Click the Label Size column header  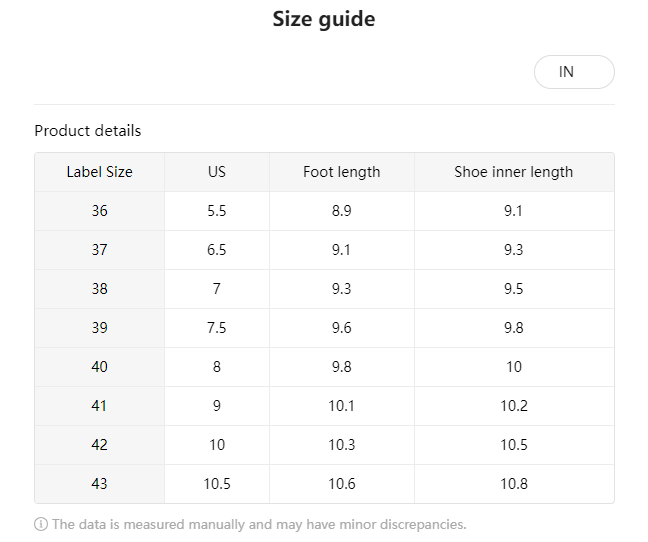tap(99, 172)
